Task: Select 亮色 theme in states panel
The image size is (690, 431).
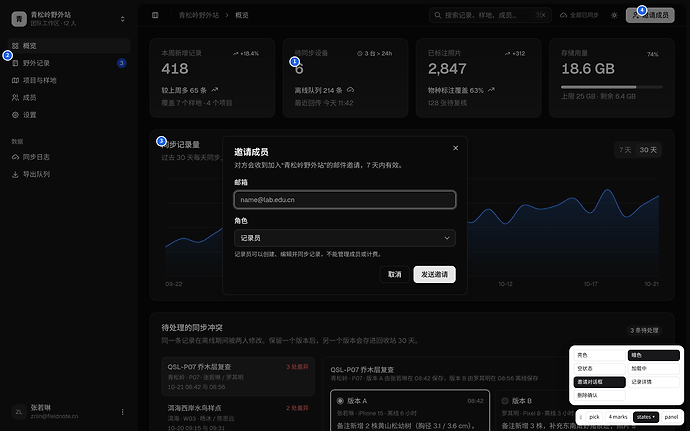Action: coord(599,355)
